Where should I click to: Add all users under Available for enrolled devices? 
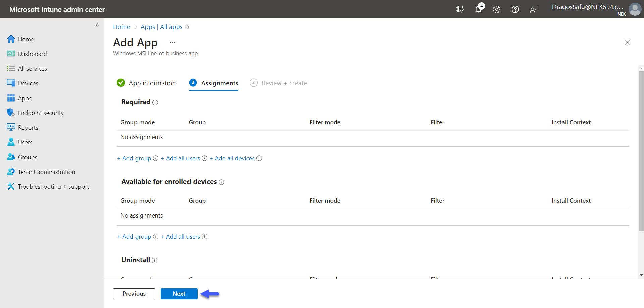click(180, 237)
